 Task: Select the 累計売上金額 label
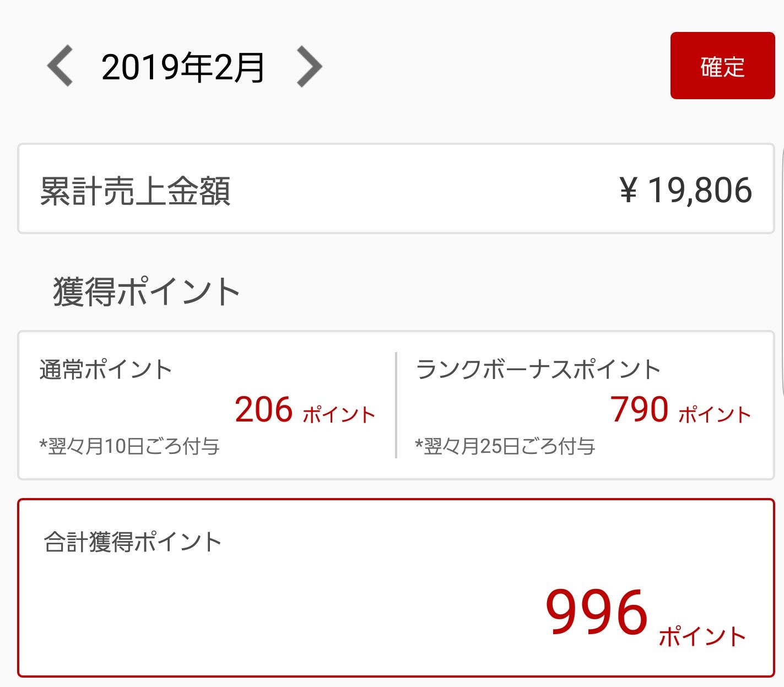pos(135,191)
